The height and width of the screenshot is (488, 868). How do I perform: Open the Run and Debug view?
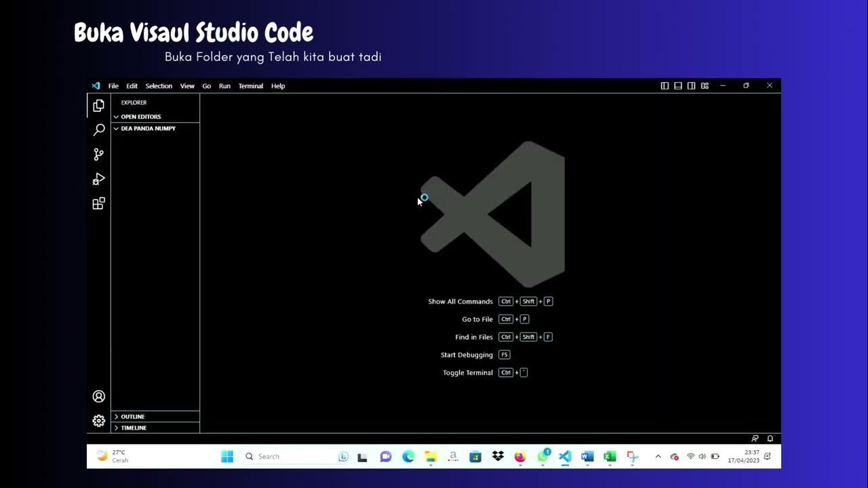(98, 179)
